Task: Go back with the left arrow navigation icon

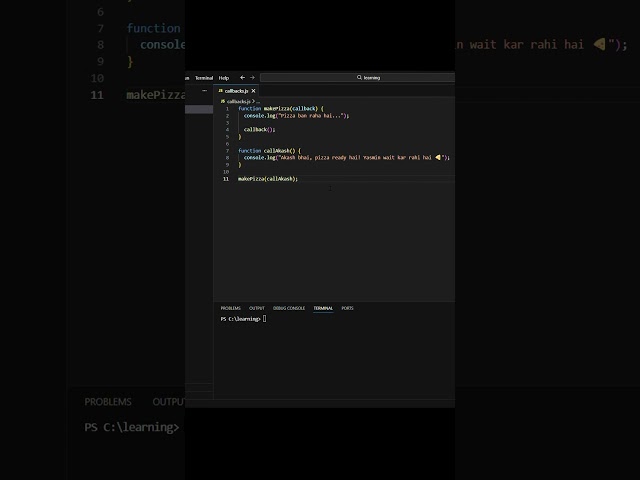Action: [x=242, y=78]
